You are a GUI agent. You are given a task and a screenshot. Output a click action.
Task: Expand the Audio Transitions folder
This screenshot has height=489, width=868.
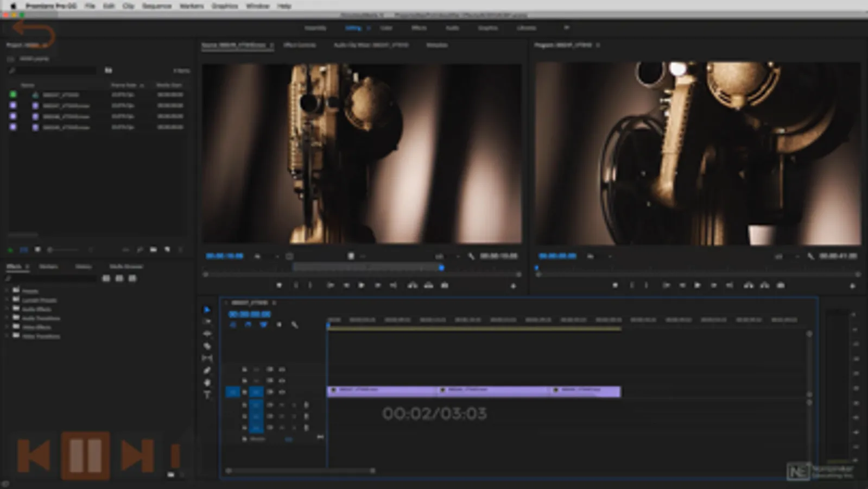pos(8,318)
